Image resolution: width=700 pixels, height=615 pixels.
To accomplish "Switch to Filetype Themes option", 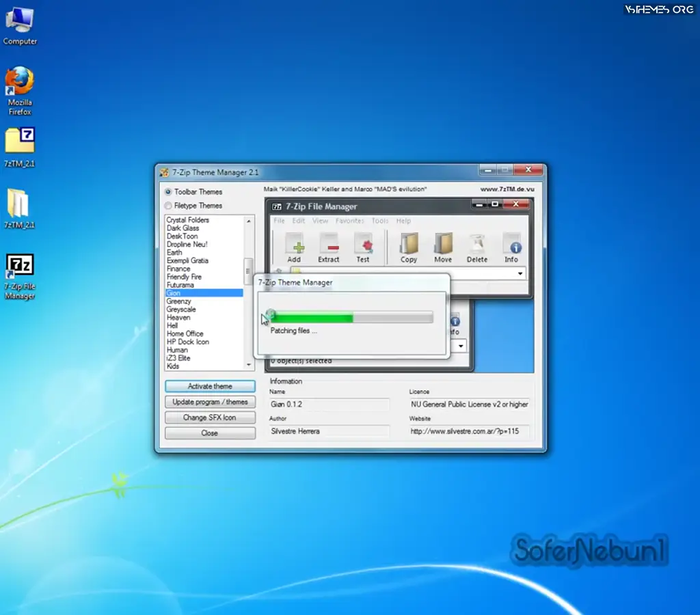I will pos(166,206).
